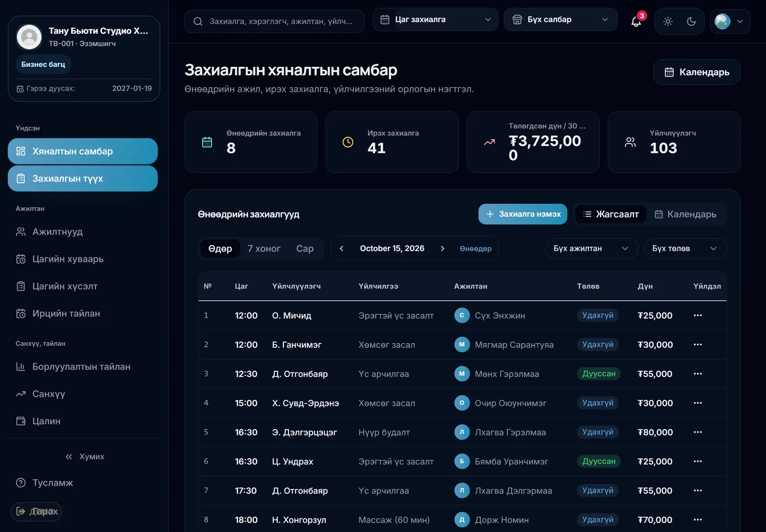Open notifications bell with badge

click(x=636, y=21)
